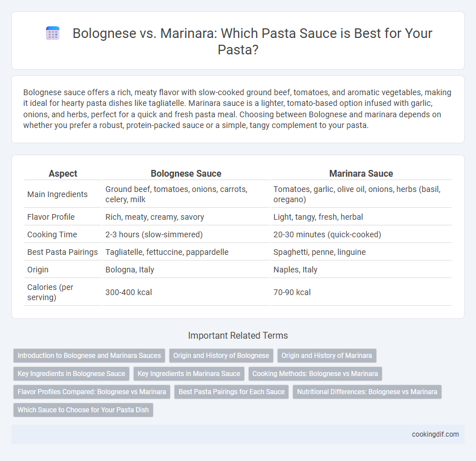Click the '20-30 minutes (quick-cooked)' cell
The image size is (476, 461).
361,234
